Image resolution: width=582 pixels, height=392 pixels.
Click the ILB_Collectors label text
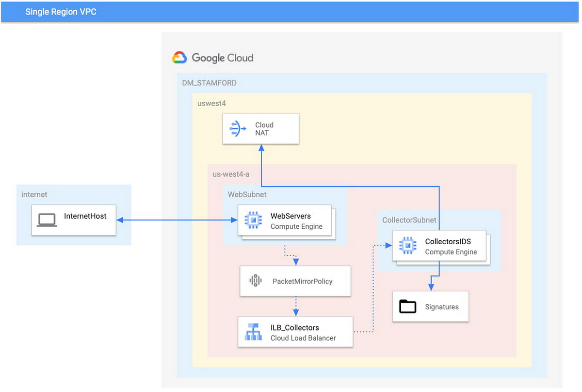coord(294,328)
